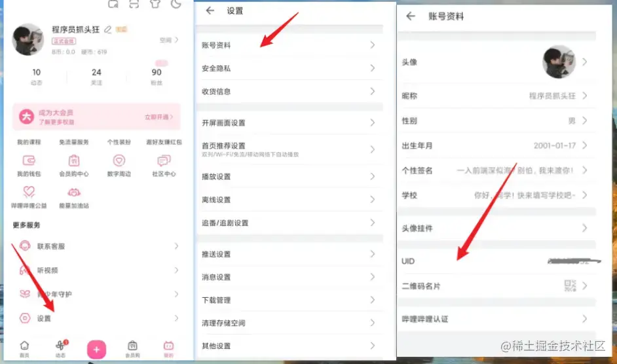The width and height of the screenshot is (617, 364).
Task: Edit the 学校 row
Action: (496, 195)
